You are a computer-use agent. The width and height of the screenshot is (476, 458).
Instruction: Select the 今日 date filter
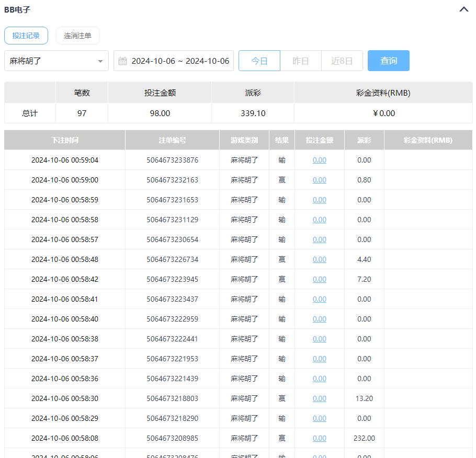pos(259,61)
